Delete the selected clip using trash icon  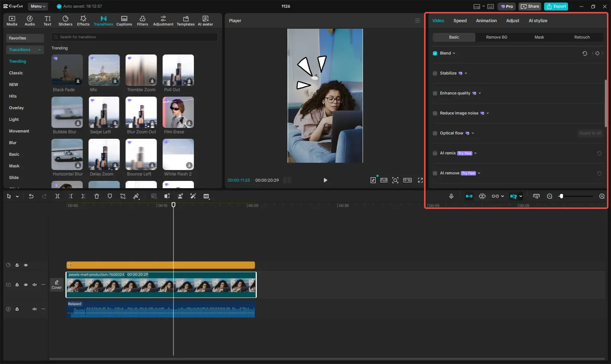tap(96, 196)
